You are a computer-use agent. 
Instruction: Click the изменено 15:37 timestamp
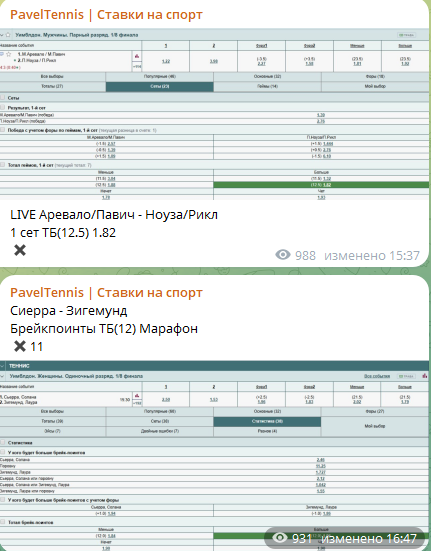372,255
